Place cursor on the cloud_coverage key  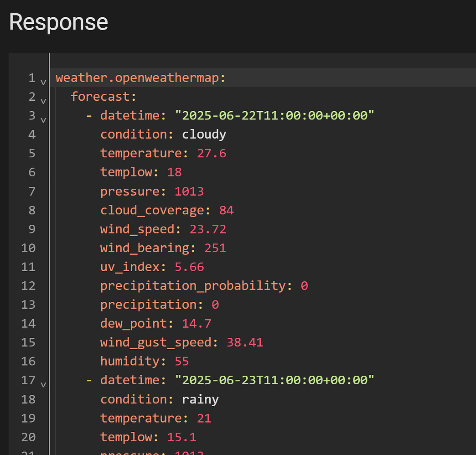152,210
